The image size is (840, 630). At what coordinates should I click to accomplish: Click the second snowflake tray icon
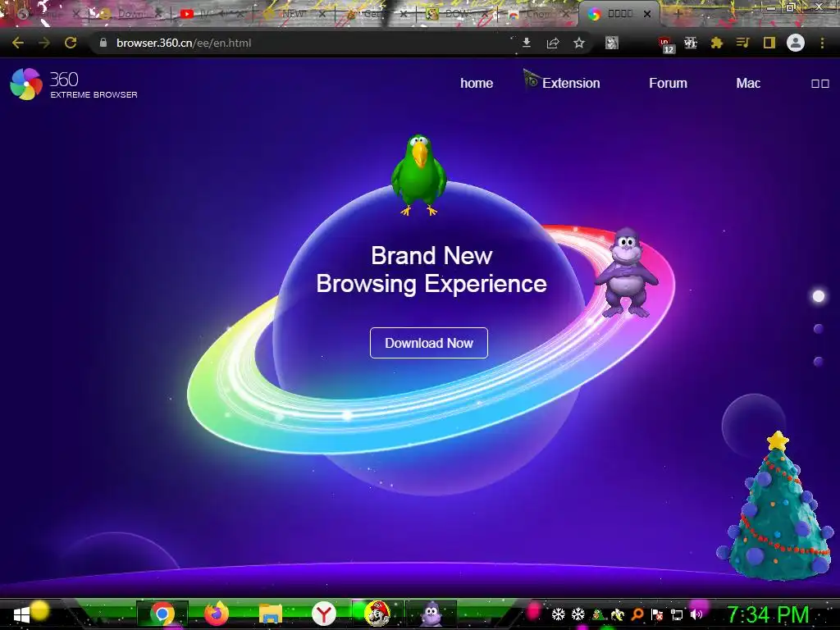[578, 614]
